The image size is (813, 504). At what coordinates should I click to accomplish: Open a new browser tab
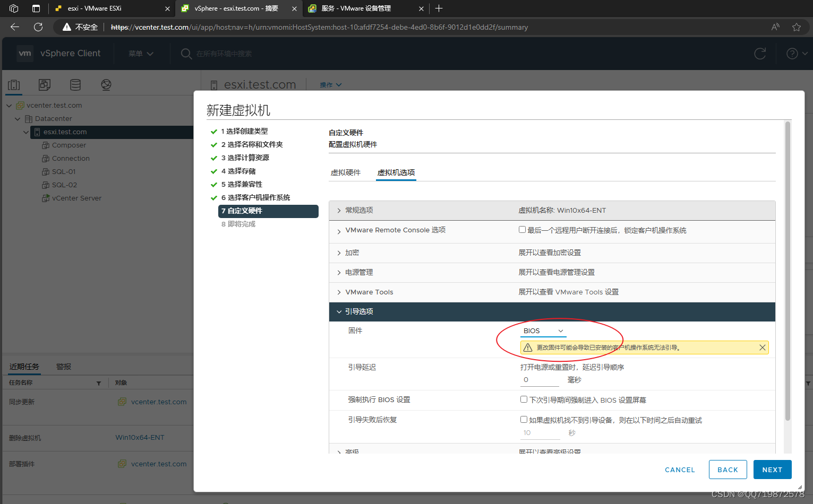(x=439, y=8)
